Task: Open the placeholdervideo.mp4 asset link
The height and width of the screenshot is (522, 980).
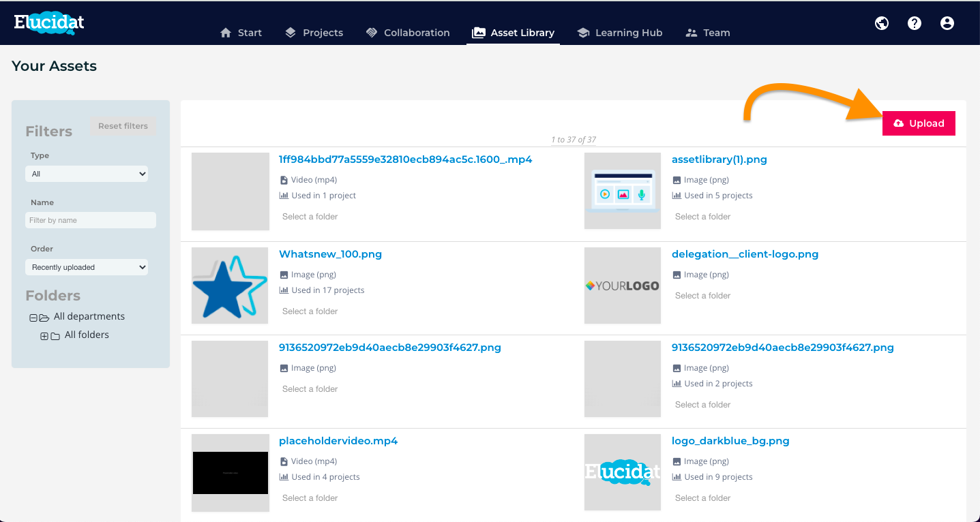Action: pyautogui.click(x=338, y=441)
